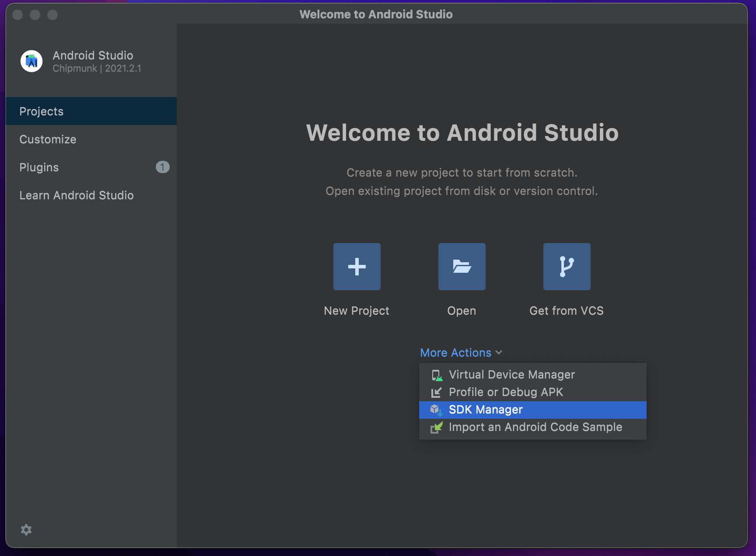Minimize window with the middle title-bar button
This screenshot has width=756, height=556.
coord(35,15)
